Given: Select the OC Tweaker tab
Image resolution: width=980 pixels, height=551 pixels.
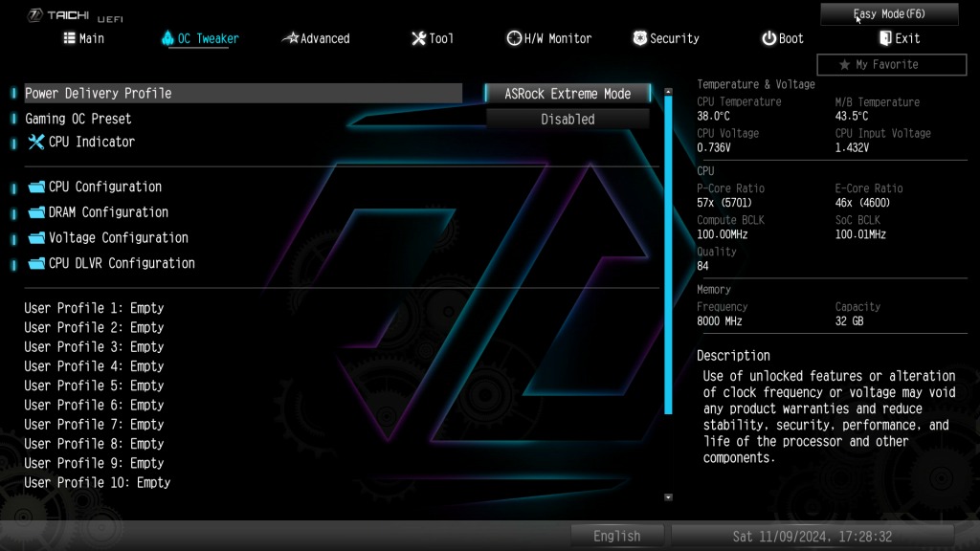Looking at the screenshot, I should tap(200, 38).
